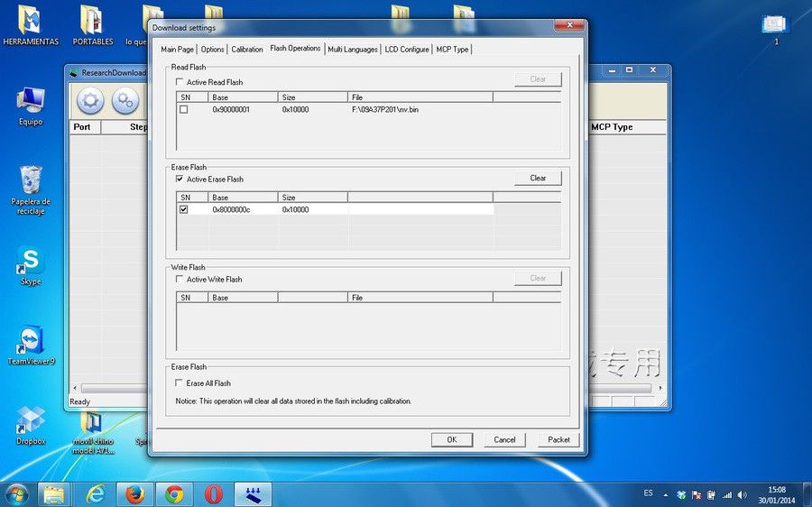Select the Dropbox desktop shortcut

(31, 426)
